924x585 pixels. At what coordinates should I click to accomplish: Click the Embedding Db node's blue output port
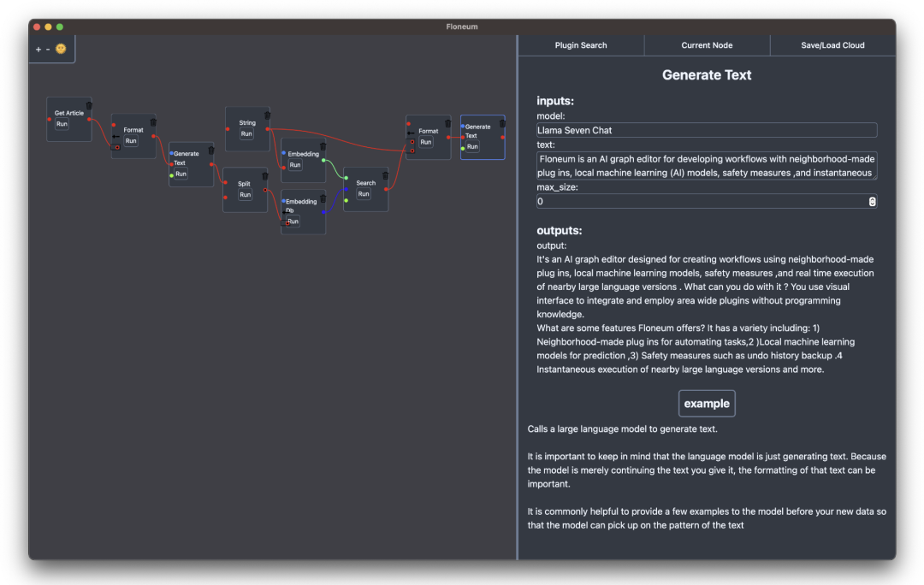(x=323, y=212)
